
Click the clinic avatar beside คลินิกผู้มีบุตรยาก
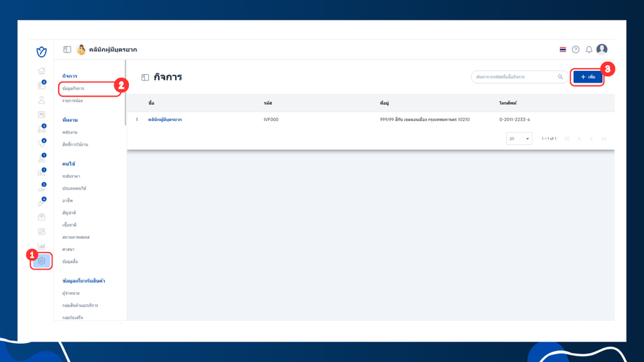pos(81,49)
